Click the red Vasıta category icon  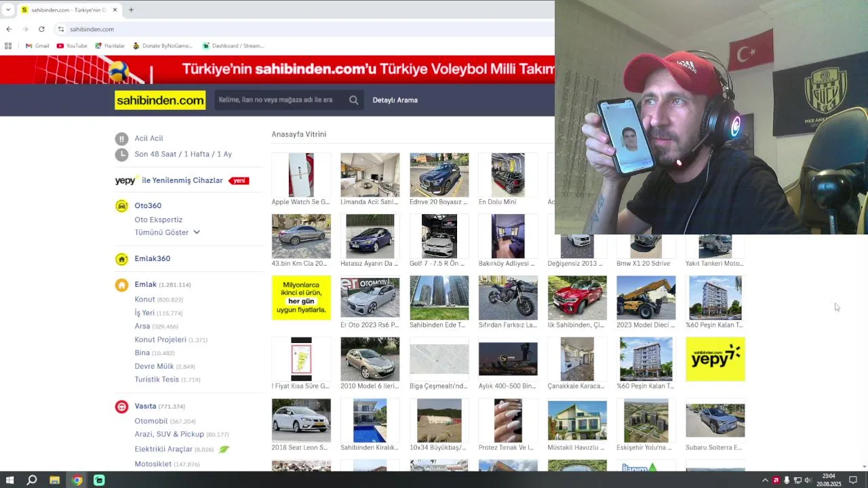click(121, 407)
